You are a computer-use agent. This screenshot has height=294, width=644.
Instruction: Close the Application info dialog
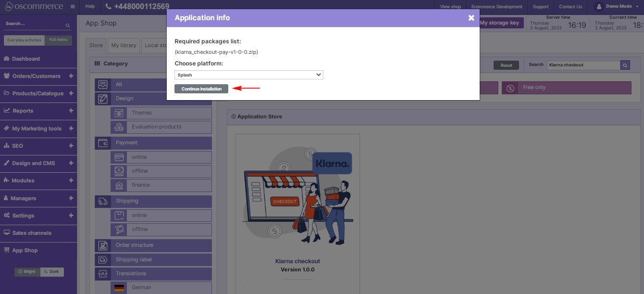(x=471, y=18)
